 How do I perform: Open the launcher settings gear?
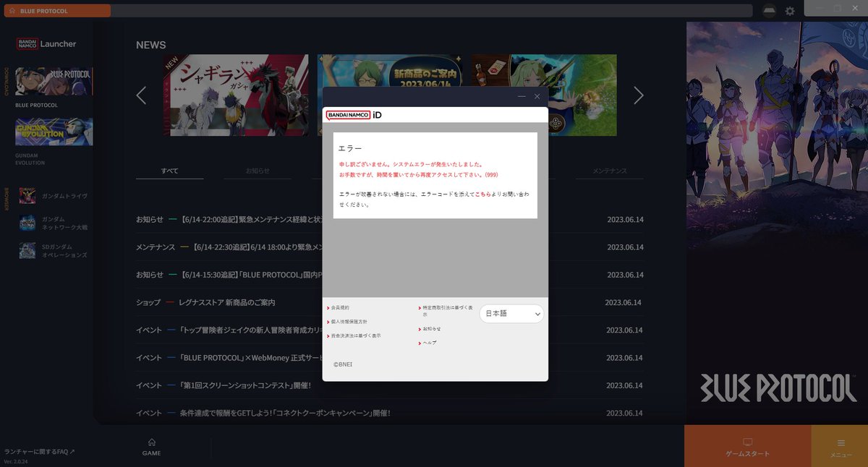[790, 11]
